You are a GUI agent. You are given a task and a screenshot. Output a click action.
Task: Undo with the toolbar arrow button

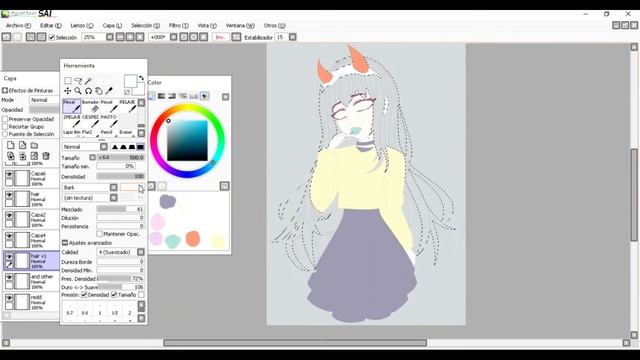tap(6, 37)
